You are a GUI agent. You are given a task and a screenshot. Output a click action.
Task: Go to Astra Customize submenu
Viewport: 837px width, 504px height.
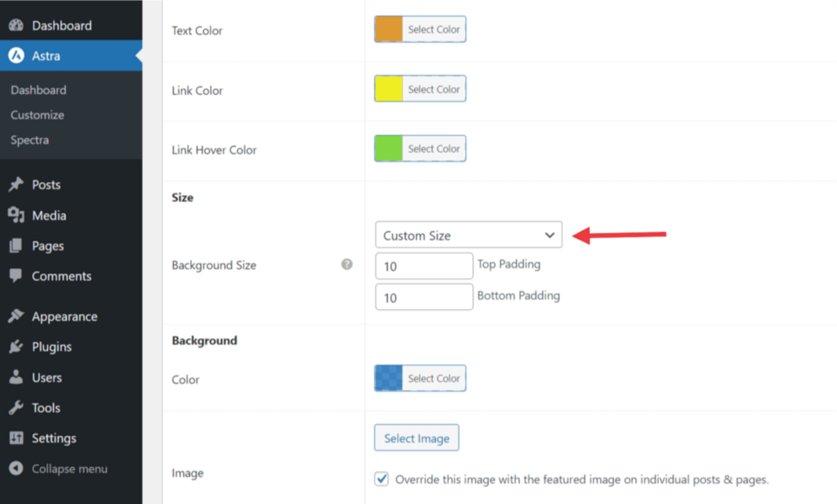pos(38,115)
